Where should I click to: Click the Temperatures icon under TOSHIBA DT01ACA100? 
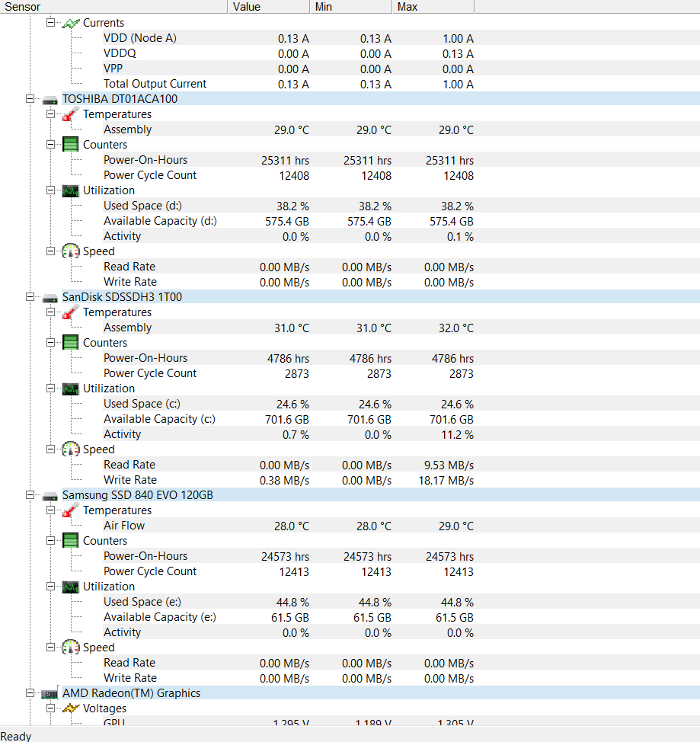coord(70,114)
